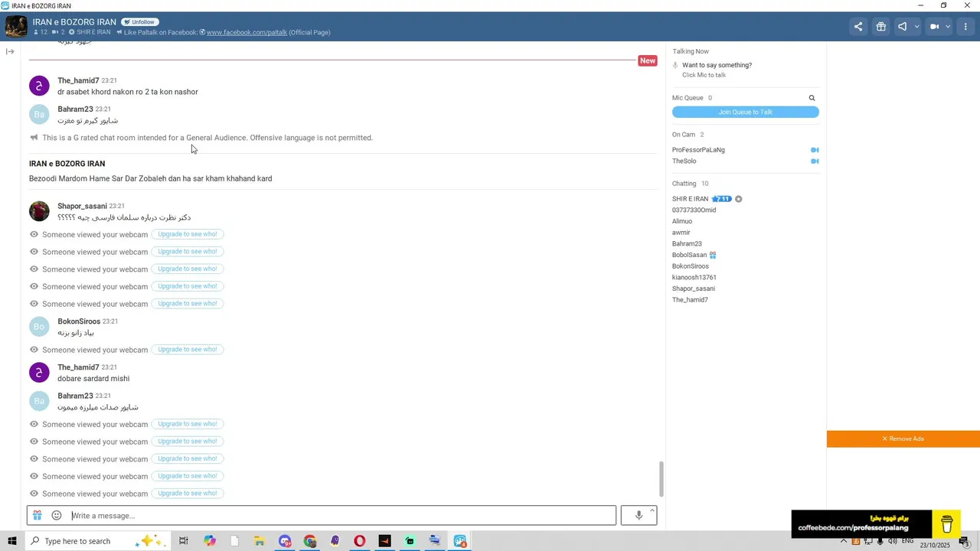
Task: Open the send gift icon in header
Action: point(881,27)
